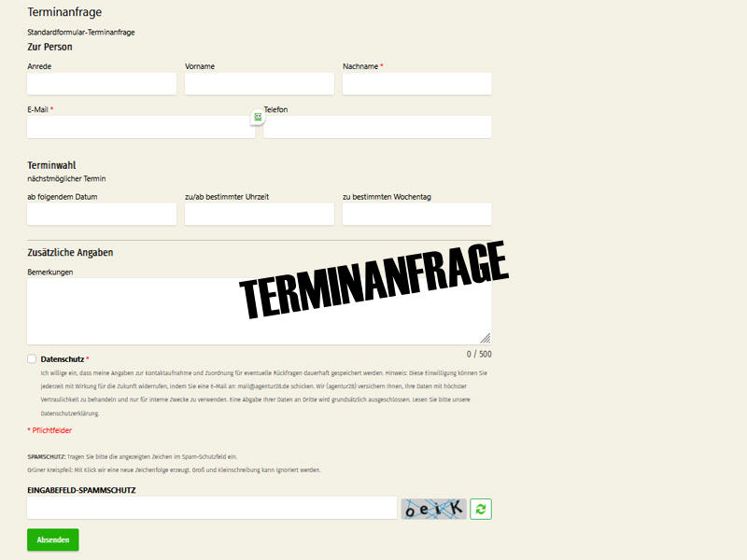Click the 'ab folgendem Datum' field
The width and height of the screenshot is (747, 560).
click(x=102, y=215)
